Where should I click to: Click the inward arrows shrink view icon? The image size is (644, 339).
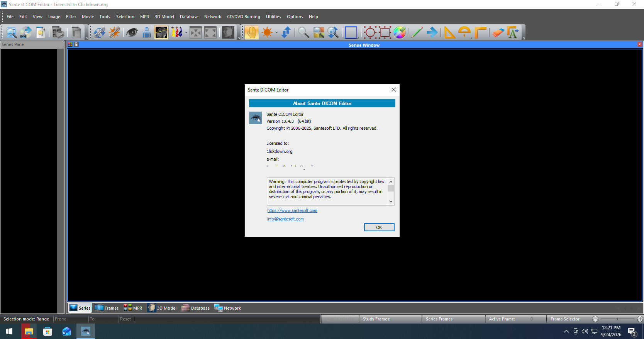[196, 32]
